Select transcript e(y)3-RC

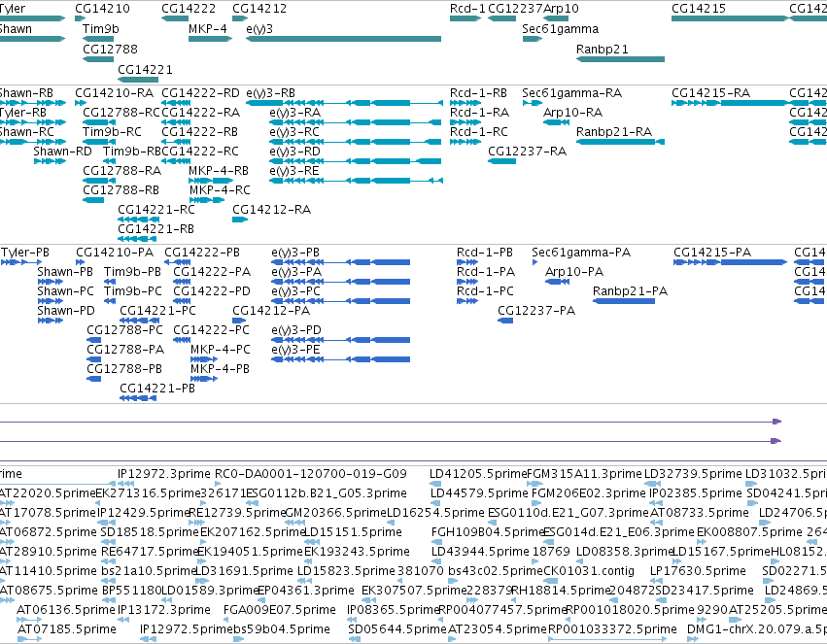tap(355, 142)
